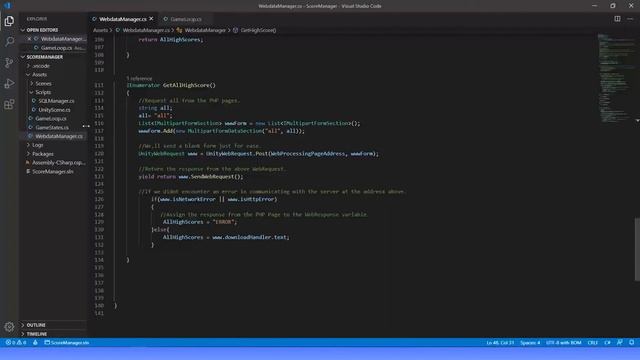Click Assets in the breadcrumb
Screen dimensions: 640x360
coord(100,30)
